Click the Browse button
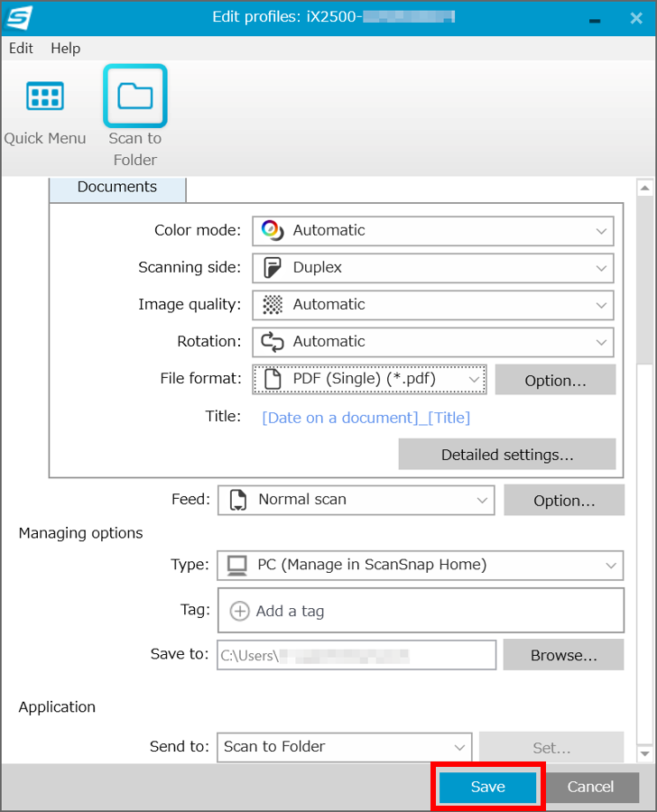This screenshot has height=812, width=657. pyautogui.click(x=564, y=655)
